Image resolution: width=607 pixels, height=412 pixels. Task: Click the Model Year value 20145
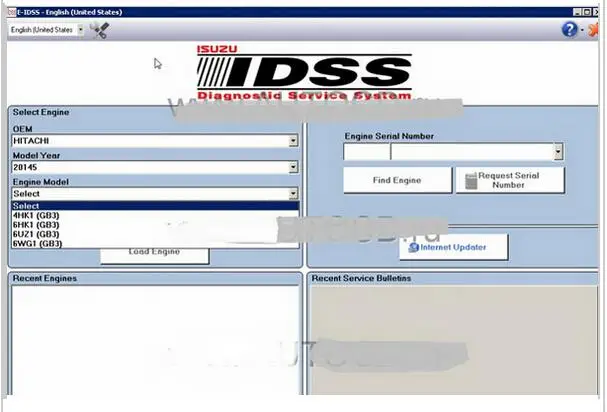tap(25, 167)
